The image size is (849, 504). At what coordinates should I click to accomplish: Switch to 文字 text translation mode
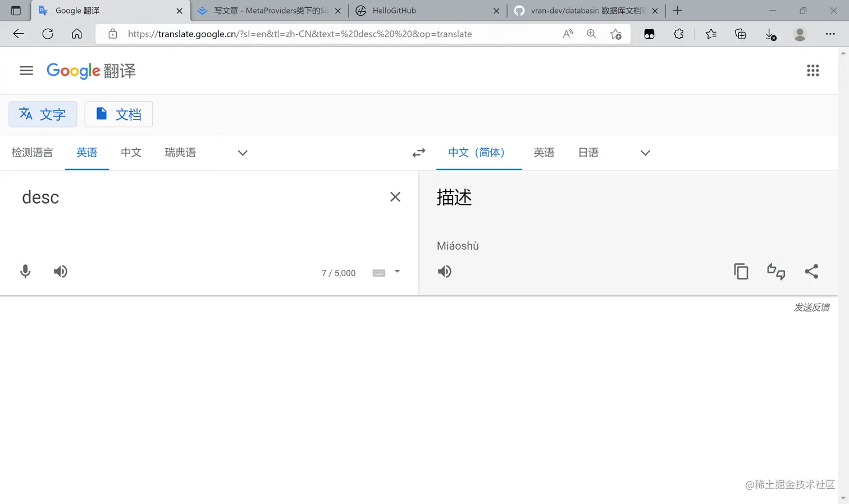point(43,114)
